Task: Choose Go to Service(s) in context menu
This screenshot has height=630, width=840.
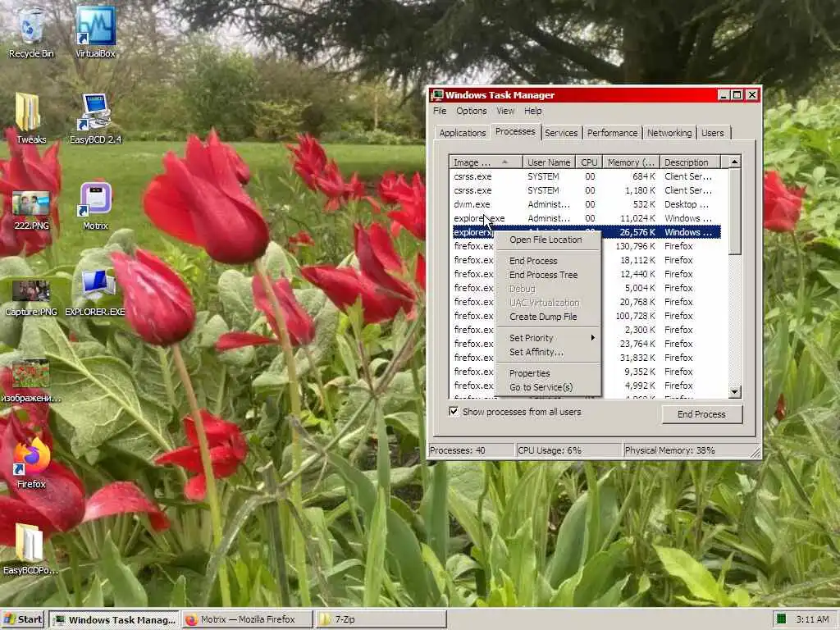Action: click(x=547, y=387)
